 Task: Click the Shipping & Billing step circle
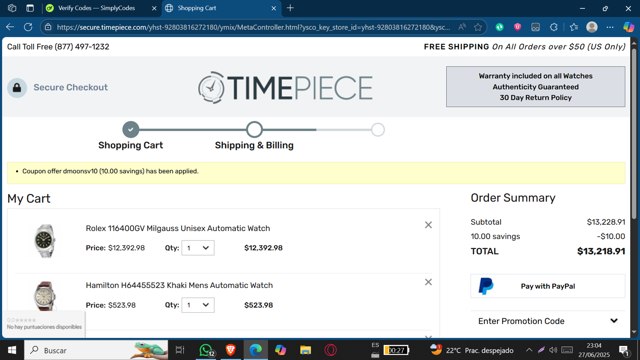coord(254,129)
